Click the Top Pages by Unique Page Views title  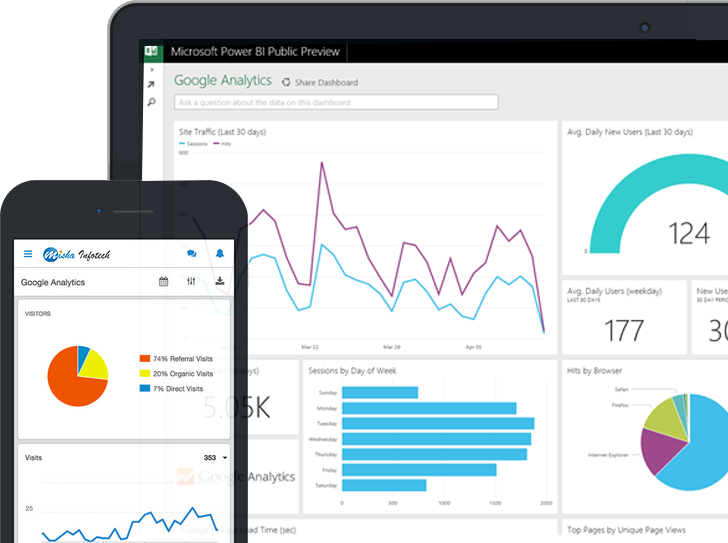626,530
